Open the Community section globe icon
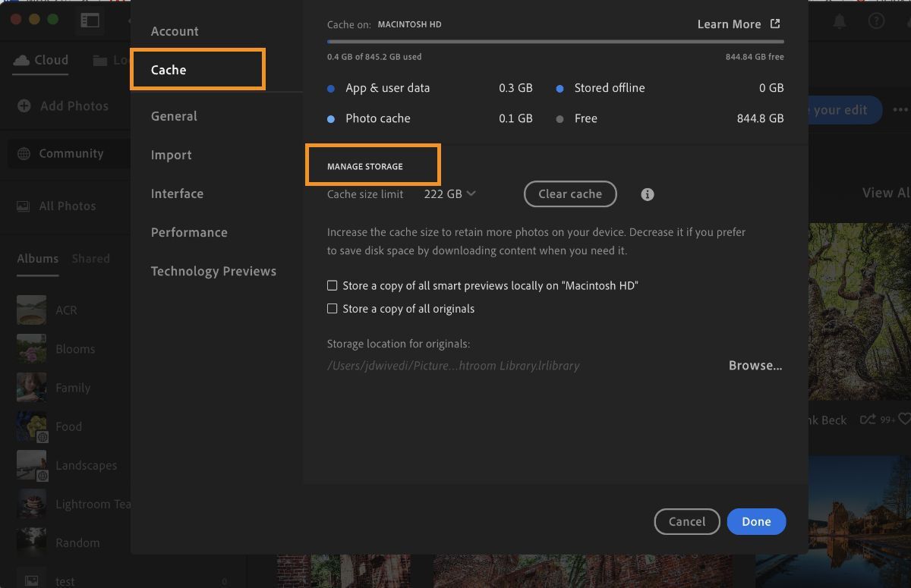Viewport: 911px width, 588px height. 25,153
